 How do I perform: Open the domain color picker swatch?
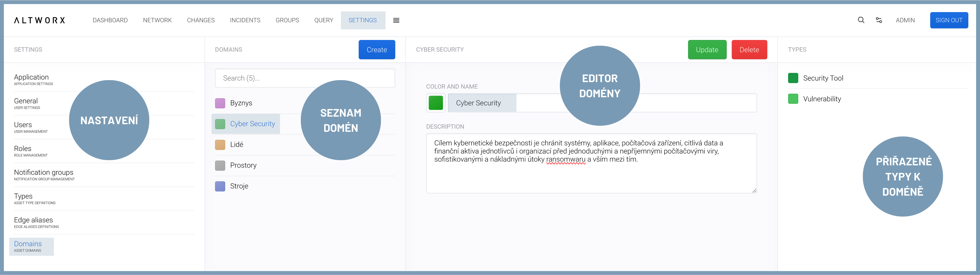click(436, 103)
